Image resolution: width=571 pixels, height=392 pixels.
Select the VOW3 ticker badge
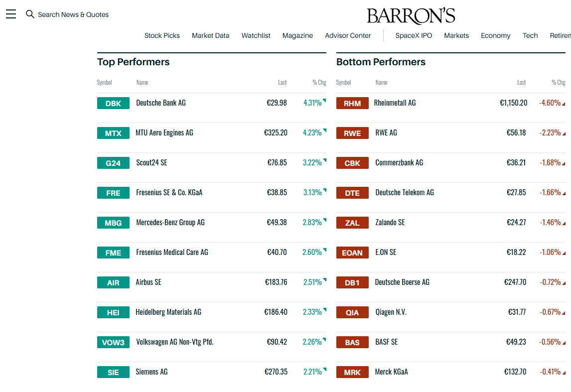pyautogui.click(x=113, y=343)
